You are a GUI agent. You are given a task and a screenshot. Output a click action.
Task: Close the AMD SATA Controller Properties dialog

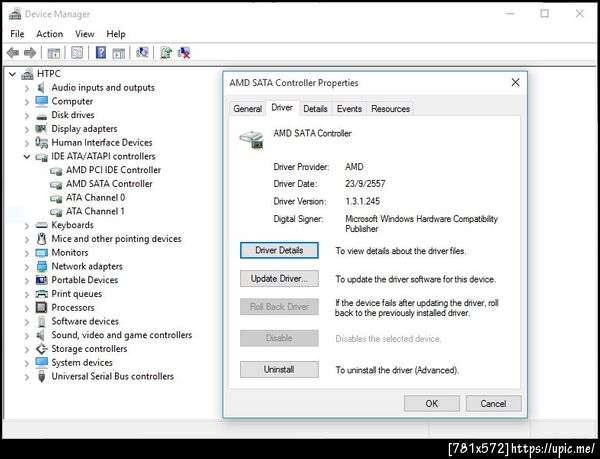pos(516,82)
